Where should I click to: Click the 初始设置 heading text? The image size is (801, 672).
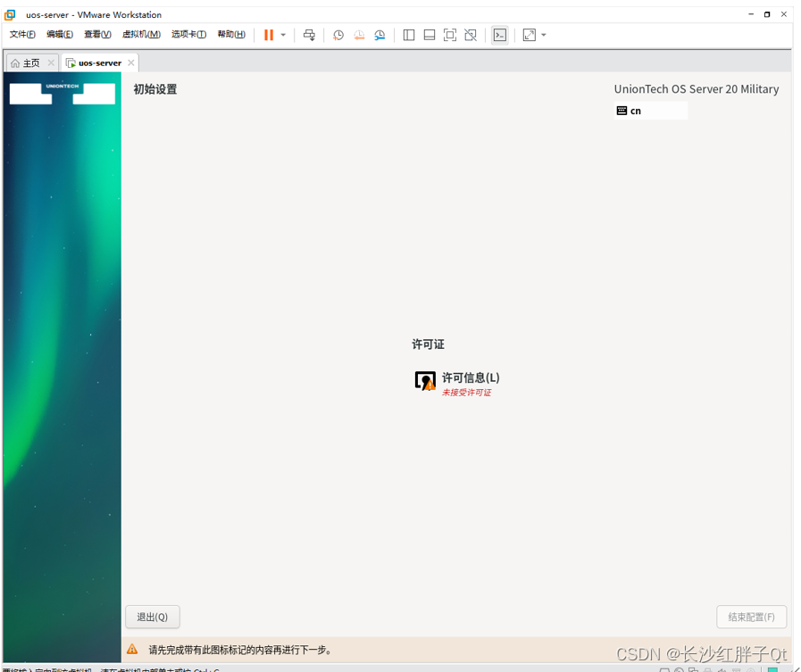coord(155,89)
